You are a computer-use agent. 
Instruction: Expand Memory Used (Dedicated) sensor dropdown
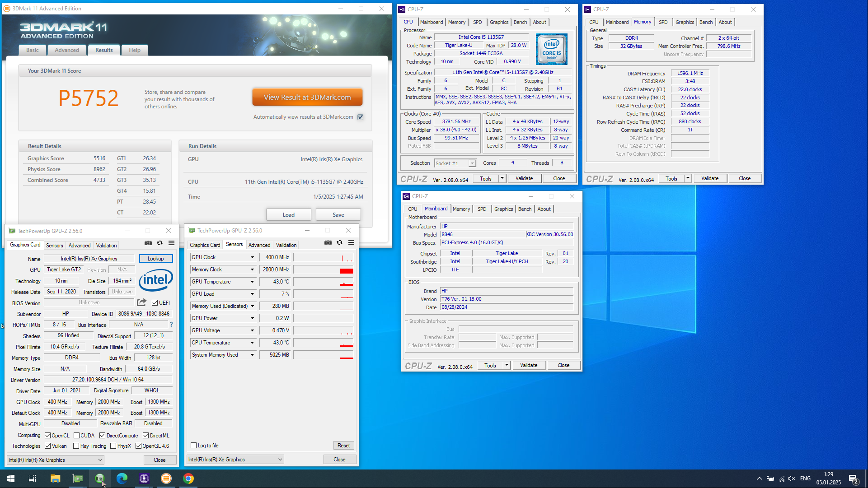pyautogui.click(x=252, y=306)
